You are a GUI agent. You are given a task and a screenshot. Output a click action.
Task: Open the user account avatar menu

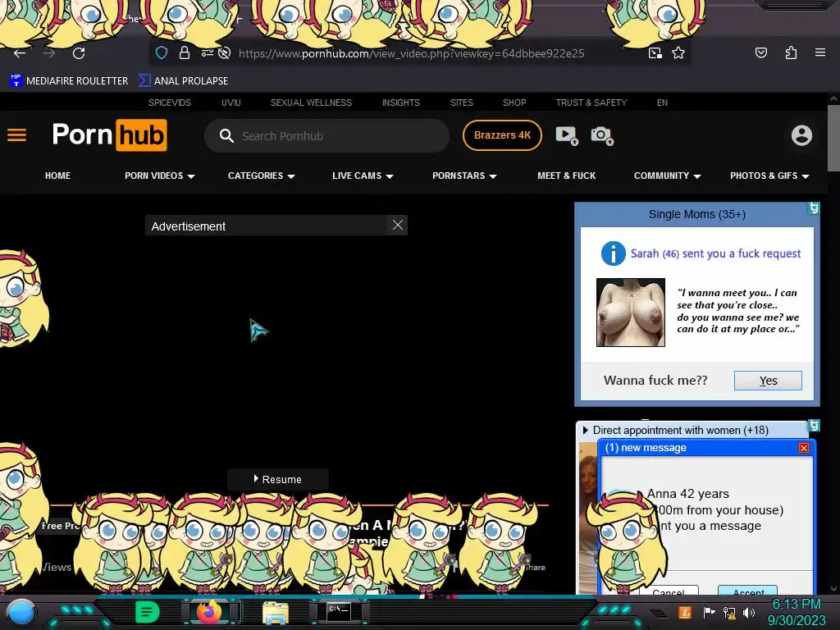tap(801, 135)
